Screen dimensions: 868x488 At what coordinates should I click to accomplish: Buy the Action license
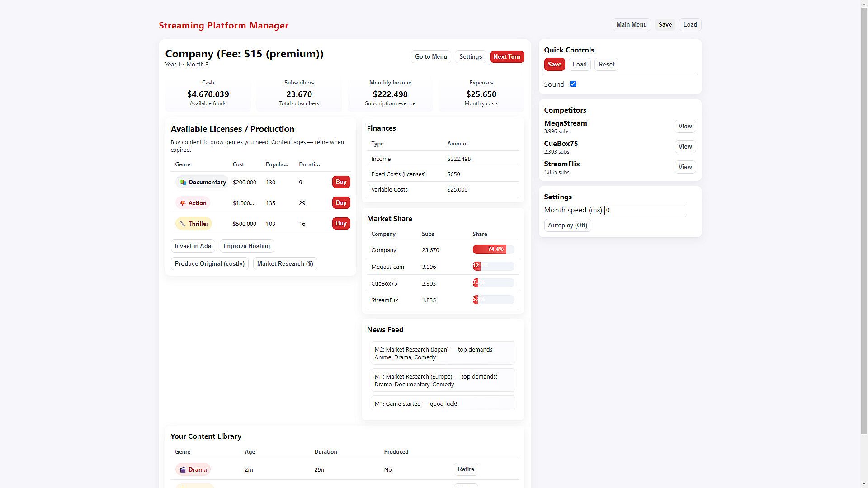pyautogui.click(x=341, y=203)
